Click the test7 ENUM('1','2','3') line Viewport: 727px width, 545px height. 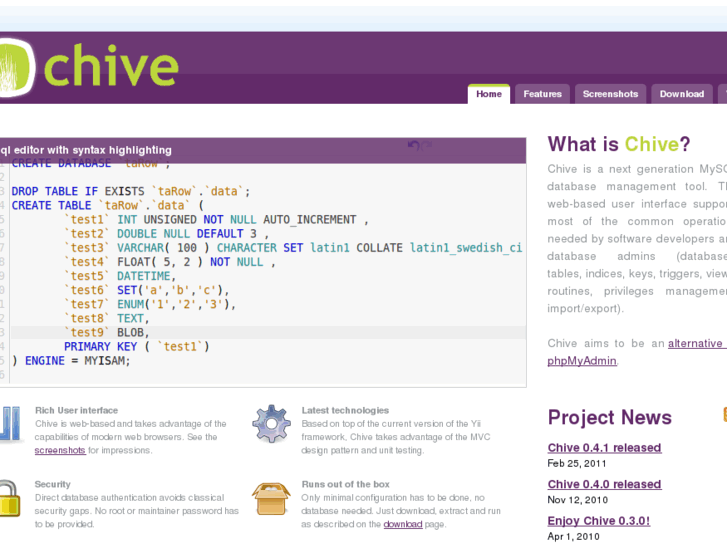coord(150,305)
